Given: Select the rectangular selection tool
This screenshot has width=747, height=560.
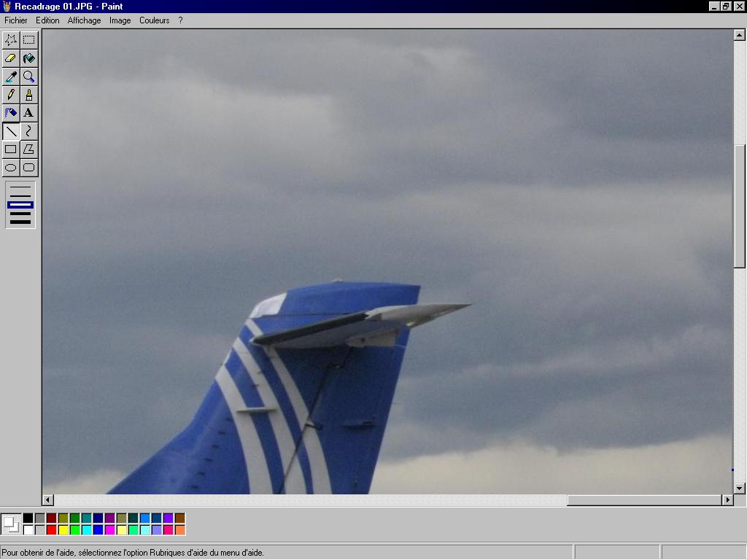Looking at the screenshot, I should 28,40.
